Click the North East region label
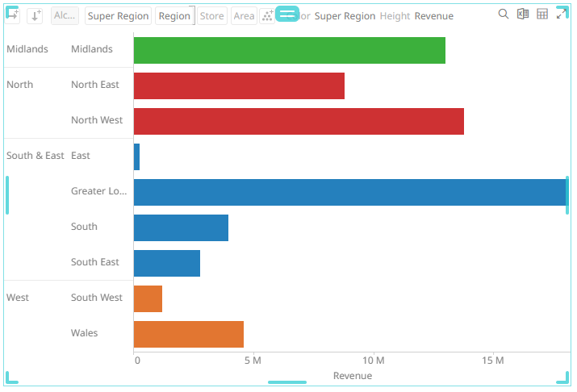Viewport: 577px width, 392px height. coord(95,85)
